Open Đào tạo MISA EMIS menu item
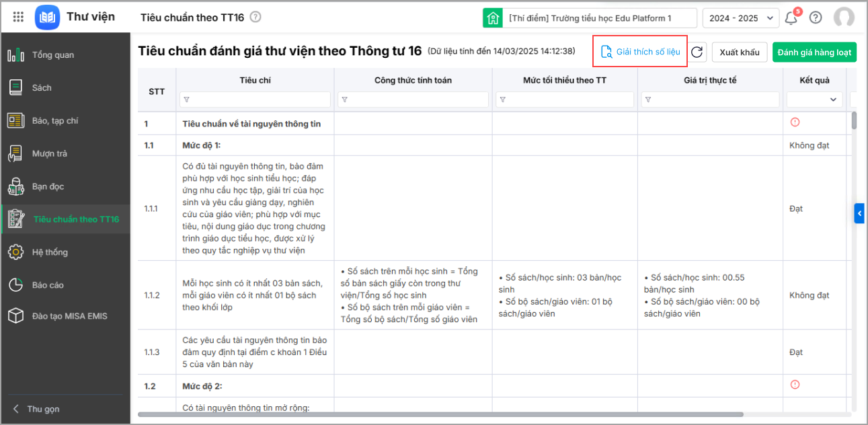Screen dimensions: 868x425 pos(65,316)
